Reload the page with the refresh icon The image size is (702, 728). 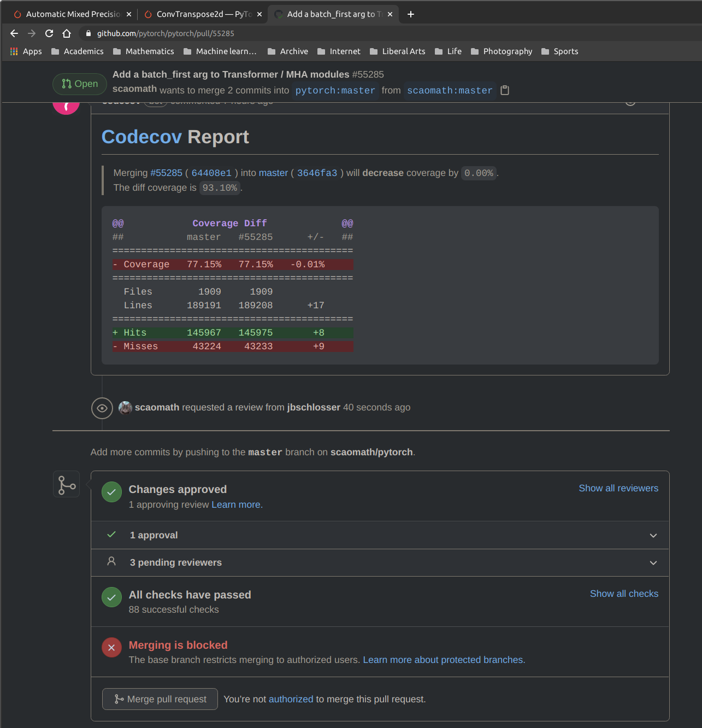click(49, 33)
